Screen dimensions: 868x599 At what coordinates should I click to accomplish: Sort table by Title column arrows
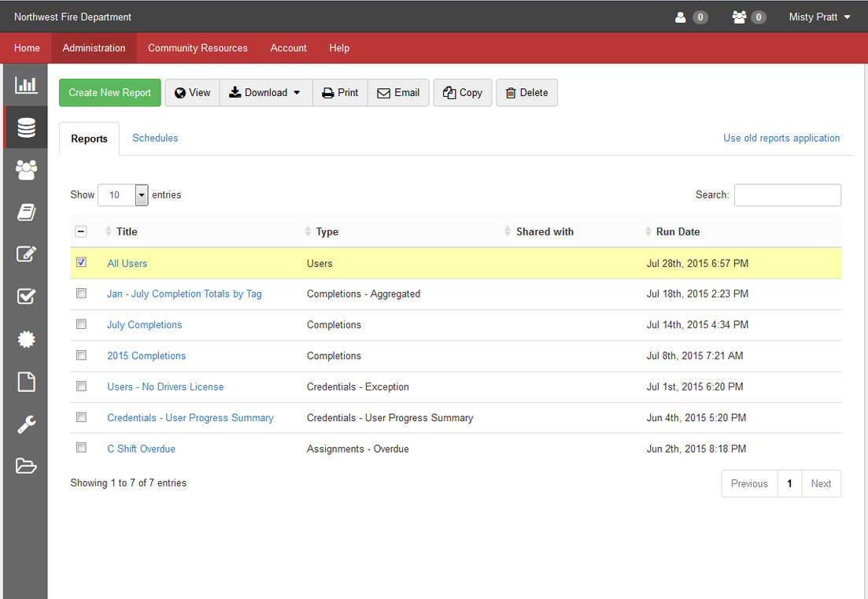[108, 231]
